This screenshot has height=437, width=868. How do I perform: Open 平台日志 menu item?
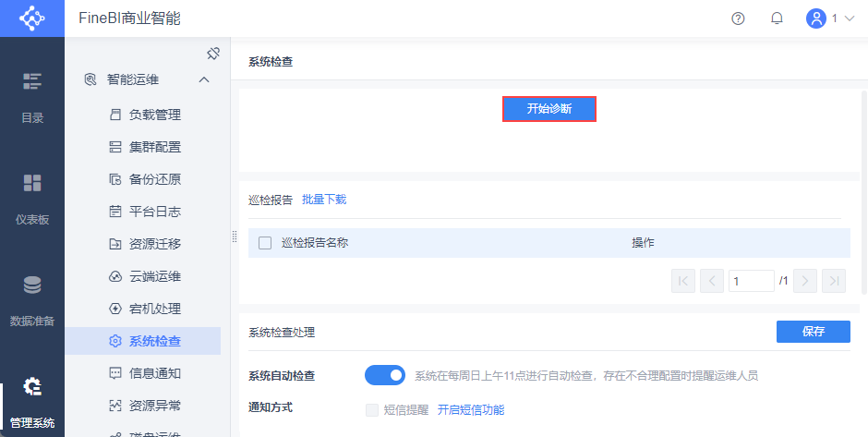(x=154, y=212)
